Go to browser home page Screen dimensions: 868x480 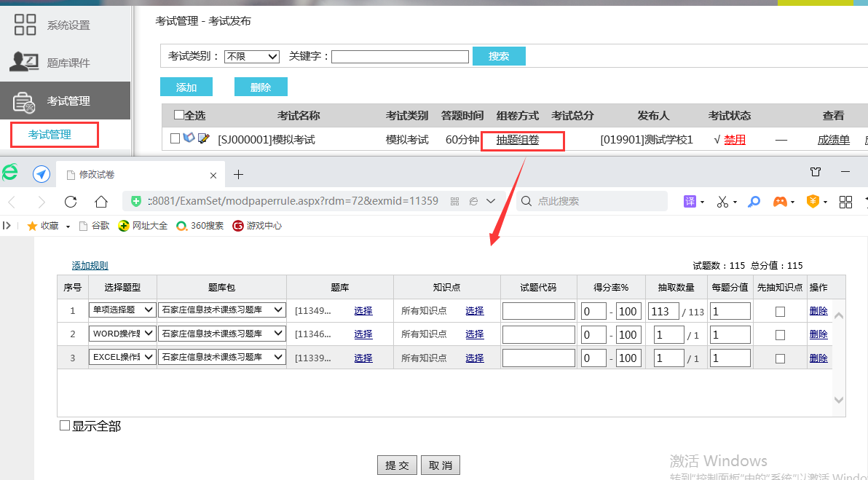coord(100,202)
